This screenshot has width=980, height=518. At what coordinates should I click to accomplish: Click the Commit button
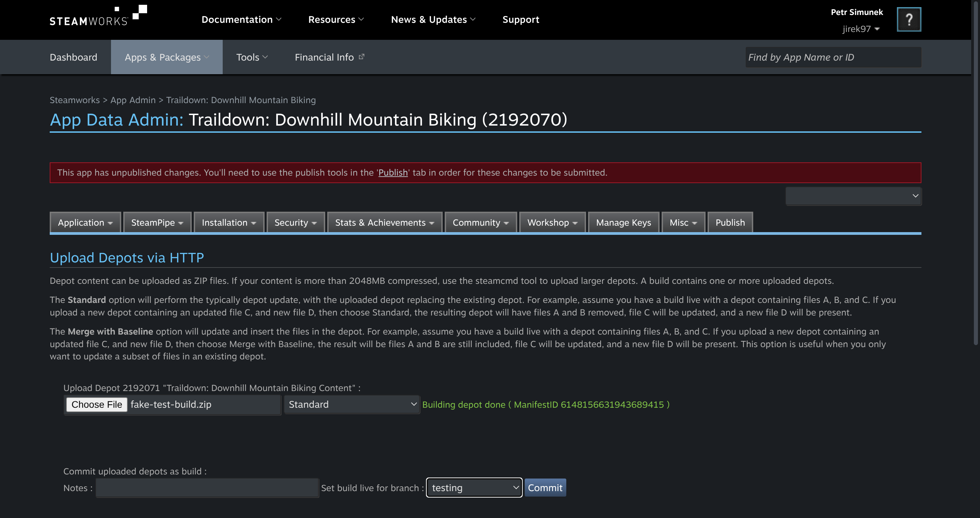545,488
